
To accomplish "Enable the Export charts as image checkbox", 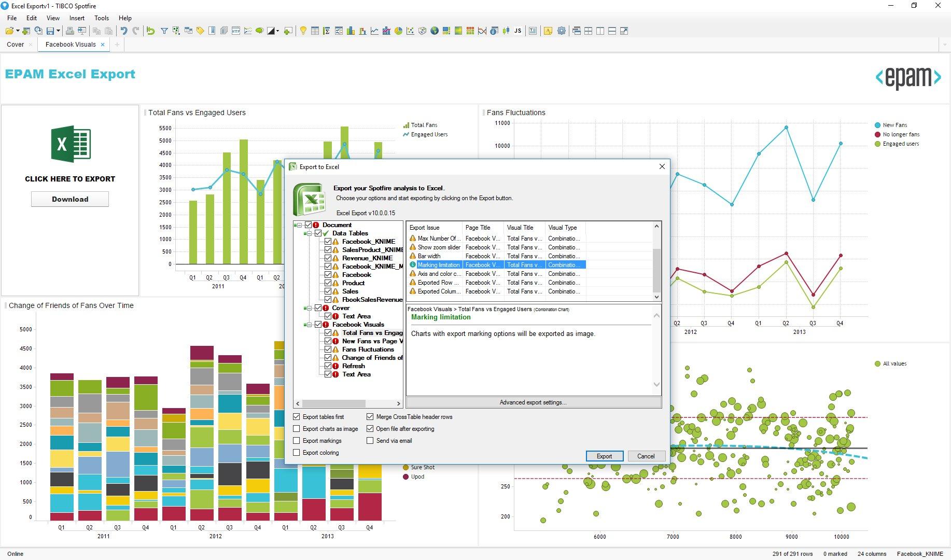I will [297, 429].
